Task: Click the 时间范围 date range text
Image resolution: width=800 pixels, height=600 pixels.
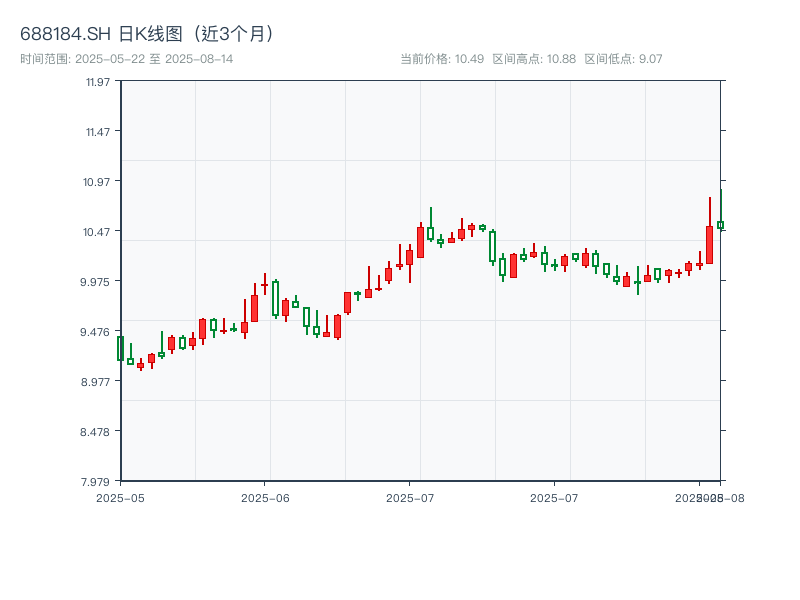Action: 126,59
